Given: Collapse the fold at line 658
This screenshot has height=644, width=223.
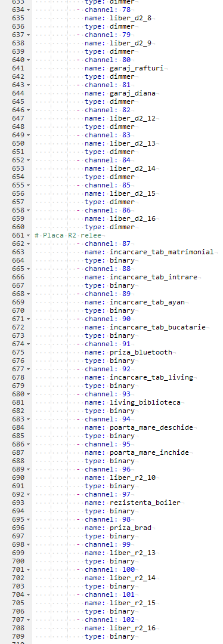Looking at the screenshot, I should coord(29,210).
